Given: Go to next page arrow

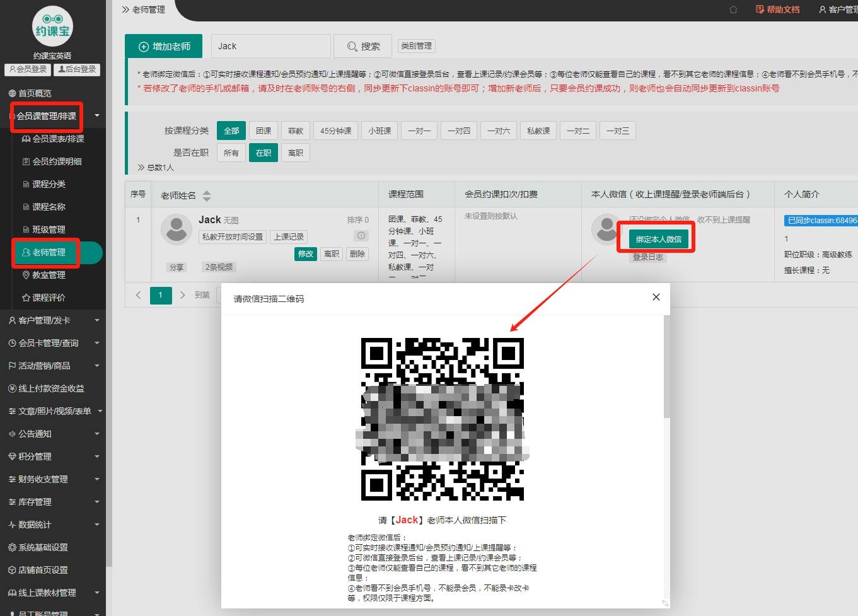Looking at the screenshot, I should tap(182, 295).
